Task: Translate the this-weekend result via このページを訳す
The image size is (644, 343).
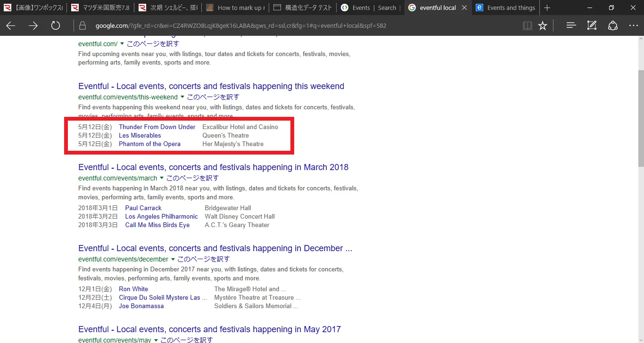Action: tap(213, 97)
